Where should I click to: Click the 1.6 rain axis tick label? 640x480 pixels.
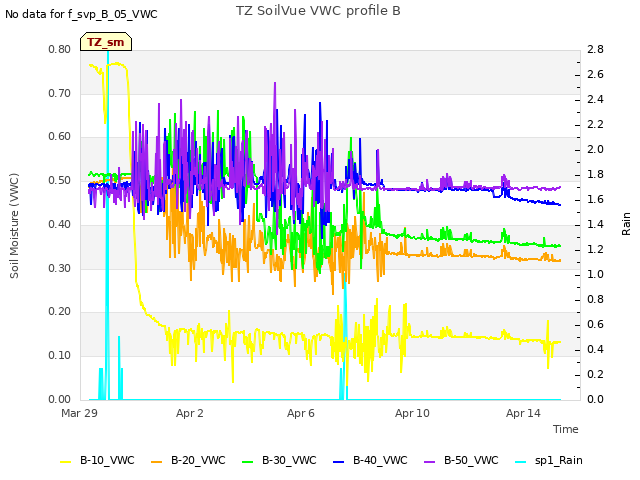click(x=596, y=199)
